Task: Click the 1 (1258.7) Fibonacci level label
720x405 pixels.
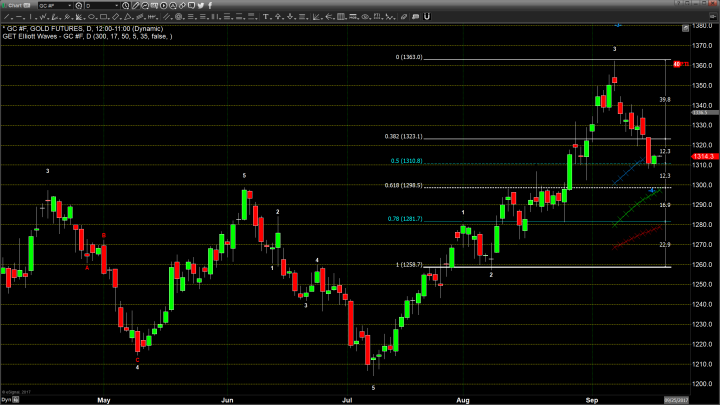Action: pos(409,264)
